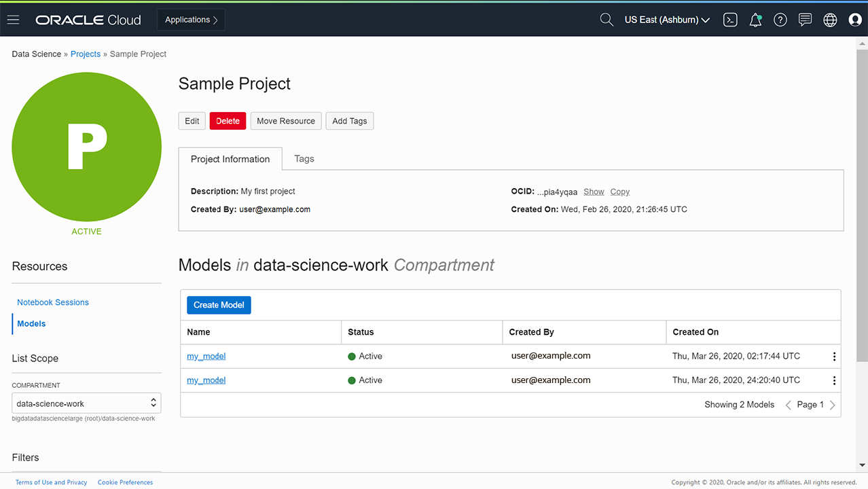Launch the Cloud Shell terminal icon
This screenshot has height=489, width=868.
point(730,20)
